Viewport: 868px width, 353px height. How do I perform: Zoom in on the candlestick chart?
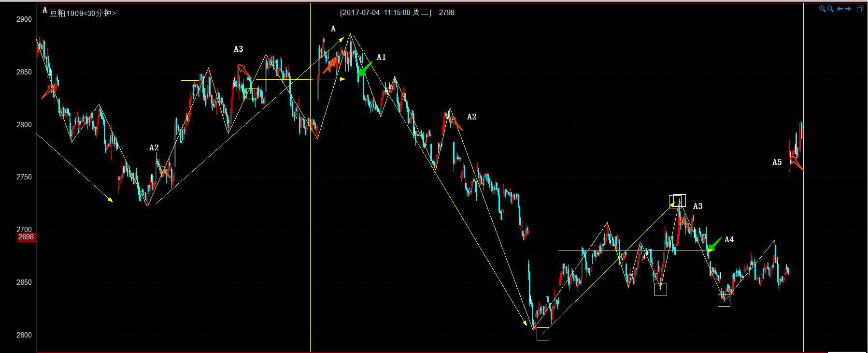822,9
